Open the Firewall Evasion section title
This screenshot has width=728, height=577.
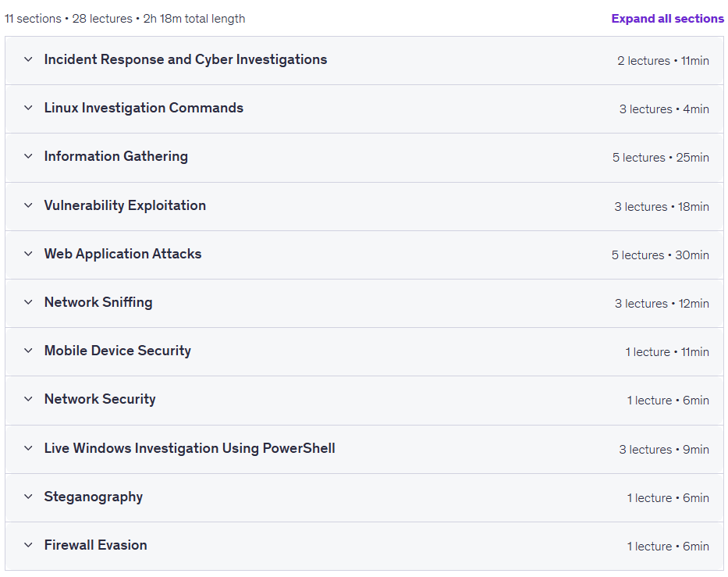(x=96, y=544)
